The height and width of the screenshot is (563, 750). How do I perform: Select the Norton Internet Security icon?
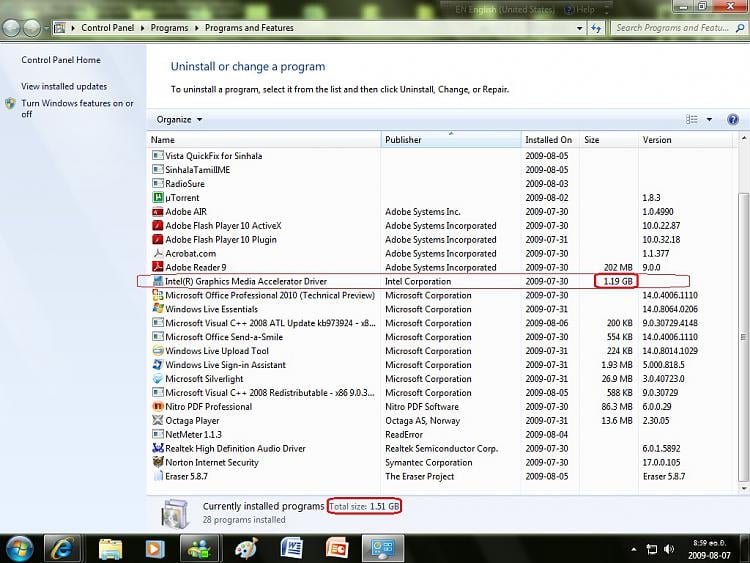pos(157,462)
